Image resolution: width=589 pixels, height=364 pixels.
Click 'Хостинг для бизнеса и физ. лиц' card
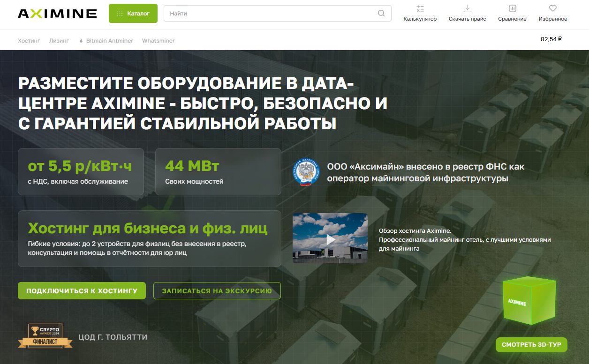tap(150, 238)
